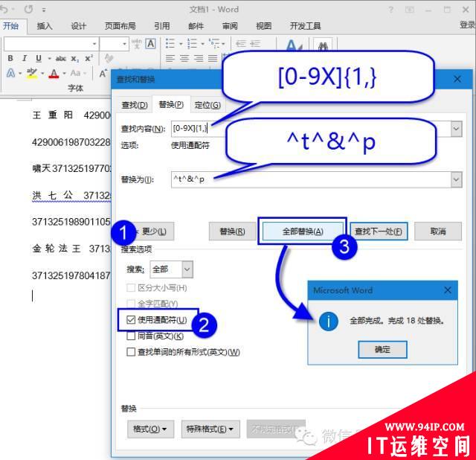Open 特殊格式(E) dropdown button
This screenshot has height=460, width=476.
[x=210, y=429]
